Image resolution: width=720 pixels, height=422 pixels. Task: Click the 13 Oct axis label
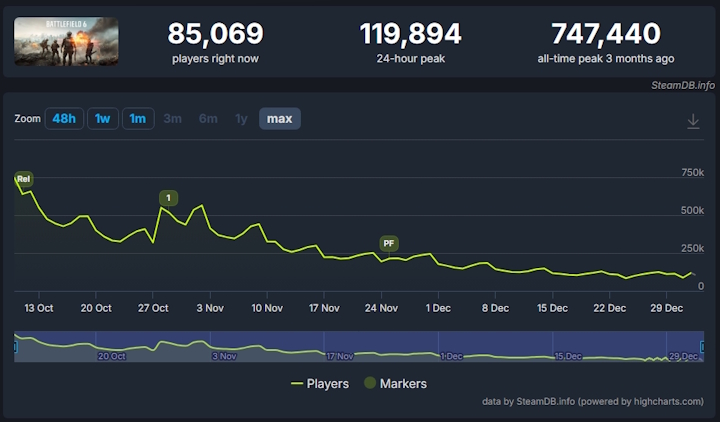[x=39, y=308]
